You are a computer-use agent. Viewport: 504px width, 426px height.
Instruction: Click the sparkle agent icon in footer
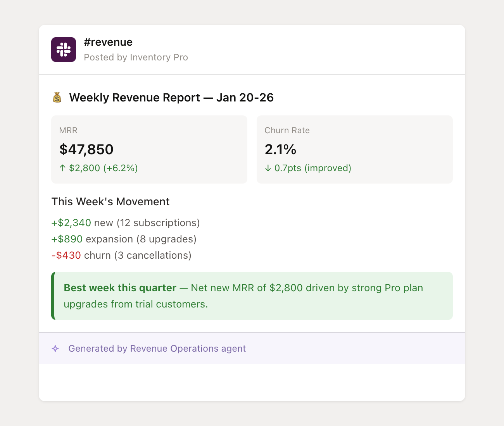pyautogui.click(x=56, y=349)
